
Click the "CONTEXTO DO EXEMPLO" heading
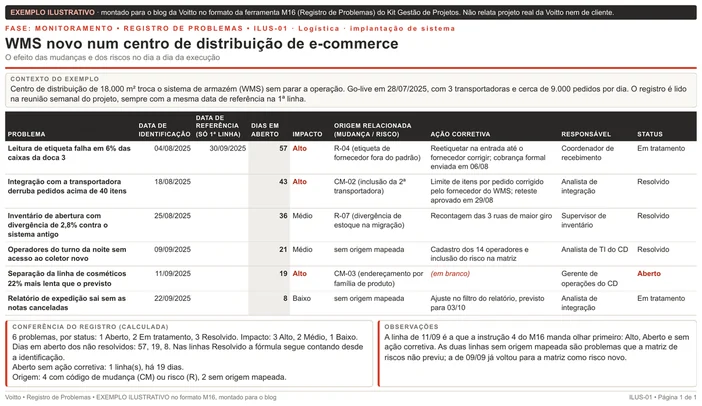[x=55, y=79]
